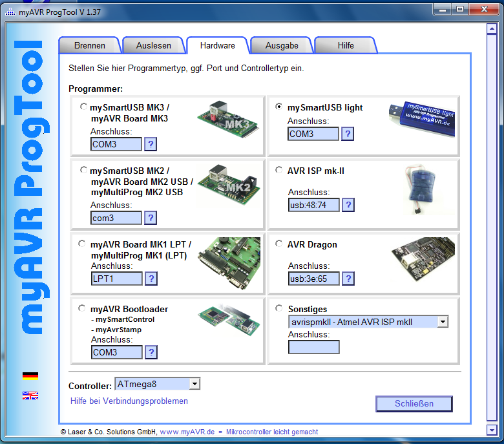Focus the usb:3e:65 port field

(314, 279)
